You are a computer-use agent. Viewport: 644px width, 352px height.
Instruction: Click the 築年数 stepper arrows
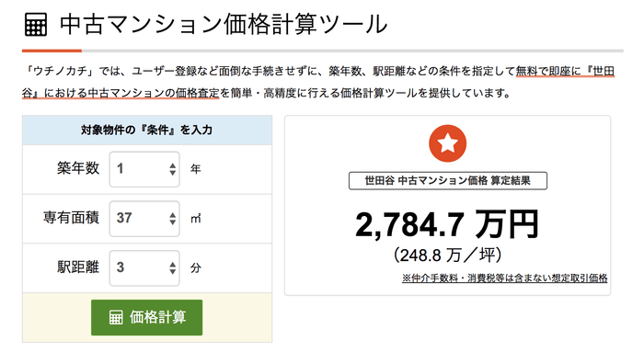173,169
